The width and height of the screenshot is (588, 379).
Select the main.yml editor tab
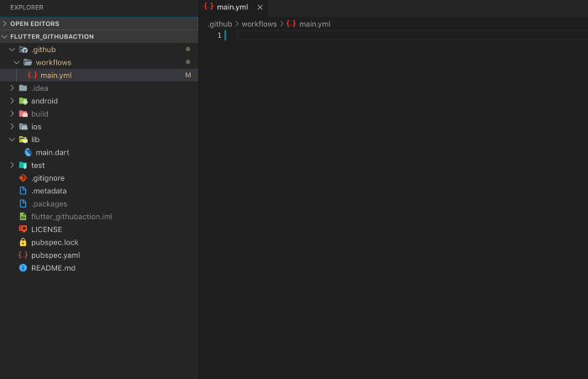point(231,7)
